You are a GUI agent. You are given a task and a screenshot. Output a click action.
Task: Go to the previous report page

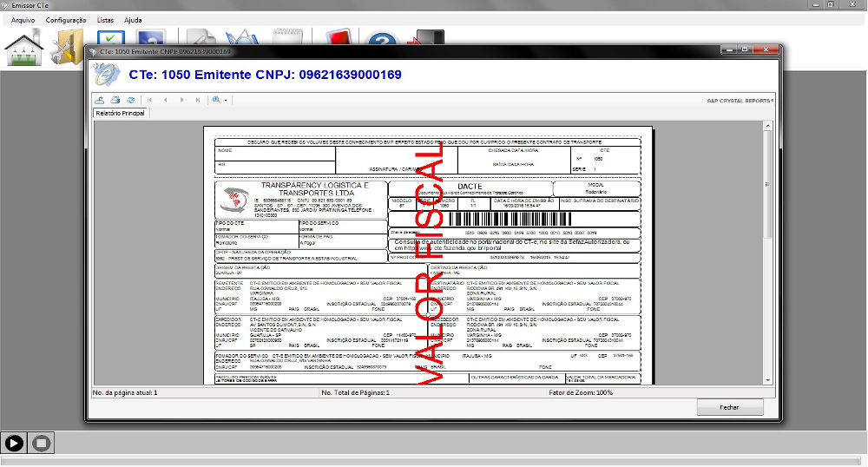[x=166, y=101]
